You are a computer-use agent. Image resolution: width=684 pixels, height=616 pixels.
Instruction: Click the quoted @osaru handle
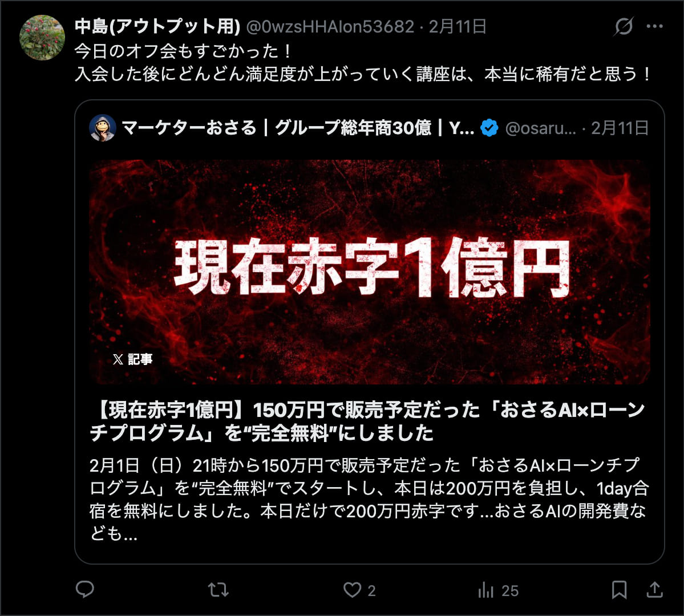(x=540, y=128)
